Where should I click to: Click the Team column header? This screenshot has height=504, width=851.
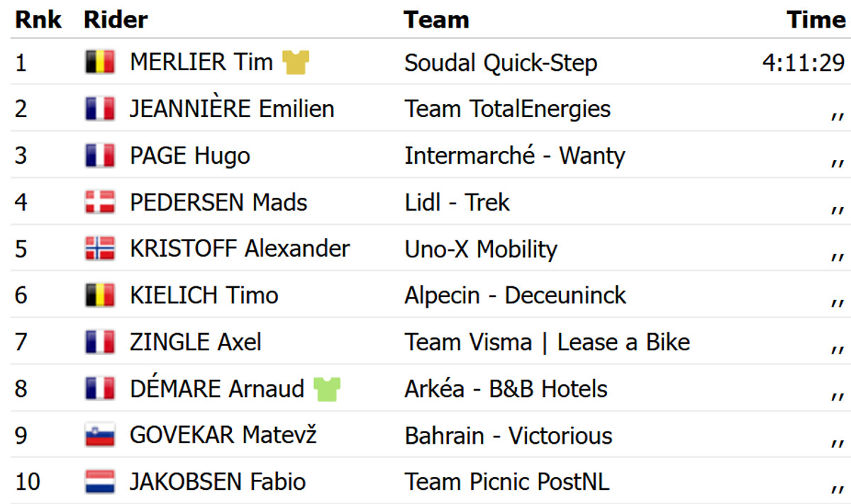pos(437,20)
